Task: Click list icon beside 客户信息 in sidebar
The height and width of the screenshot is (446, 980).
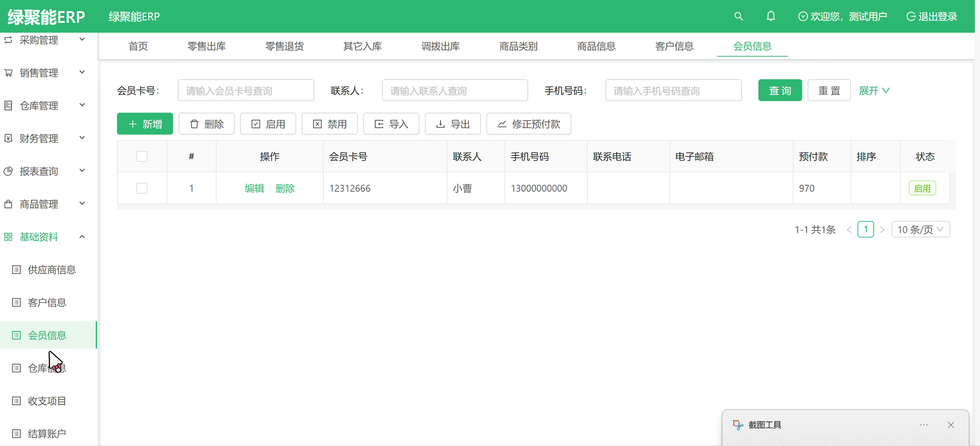Action: [x=16, y=302]
